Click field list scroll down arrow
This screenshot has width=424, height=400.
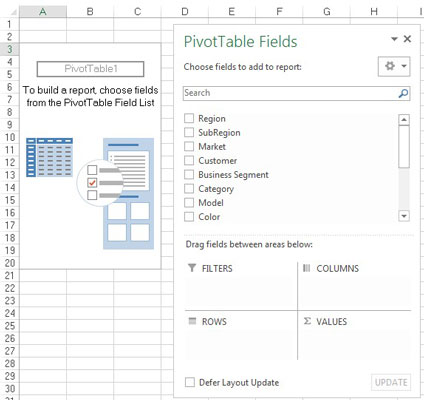404,216
